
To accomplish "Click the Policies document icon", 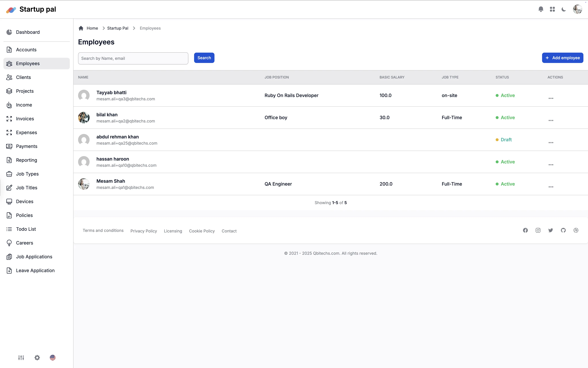I will (9, 215).
